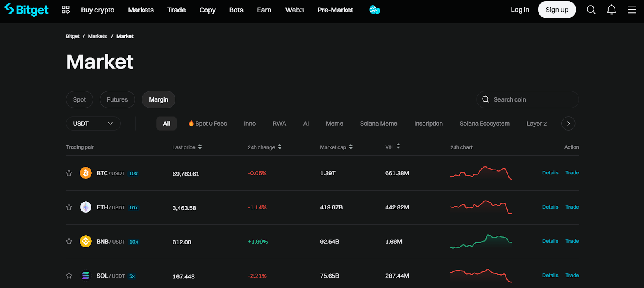The width and height of the screenshot is (644, 288).
Task: Click the Bitget breadcrumb link
Action: (x=73, y=36)
